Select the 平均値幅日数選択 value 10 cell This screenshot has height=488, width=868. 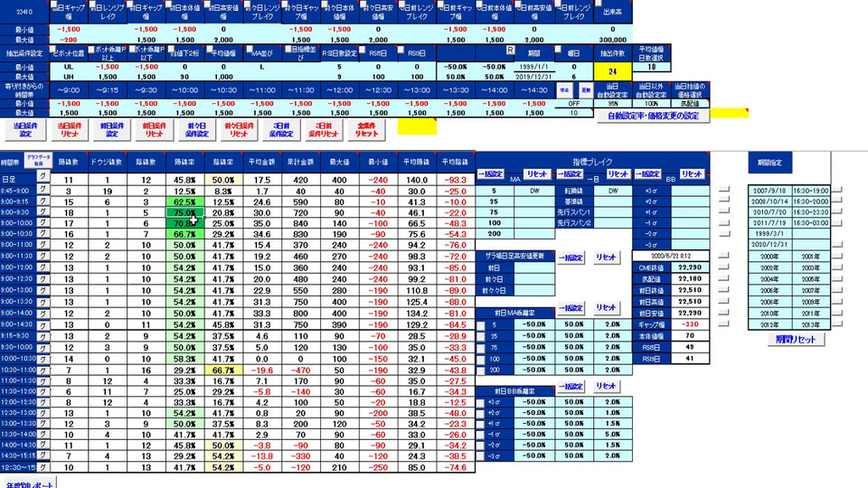(x=651, y=66)
